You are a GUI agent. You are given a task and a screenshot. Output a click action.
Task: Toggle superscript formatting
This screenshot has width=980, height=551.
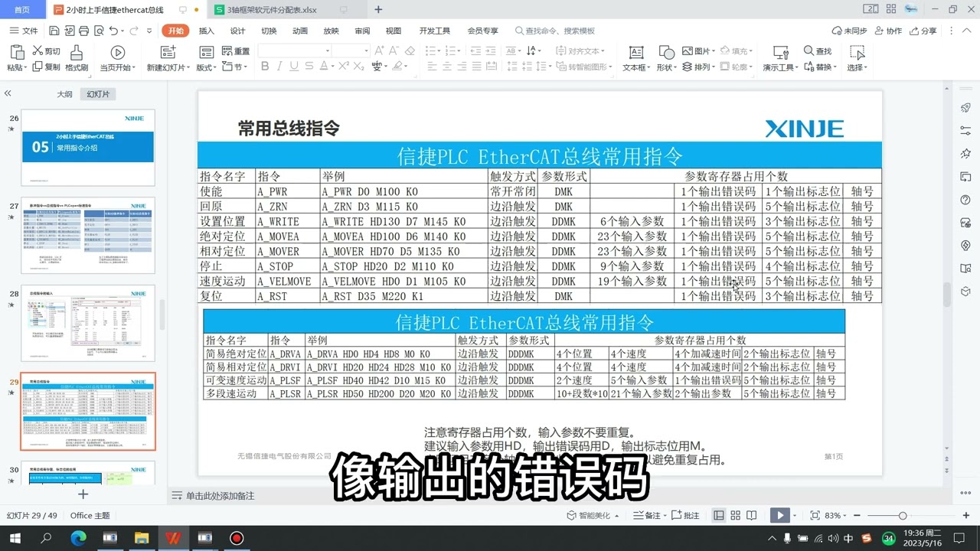(x=342, y=67)
